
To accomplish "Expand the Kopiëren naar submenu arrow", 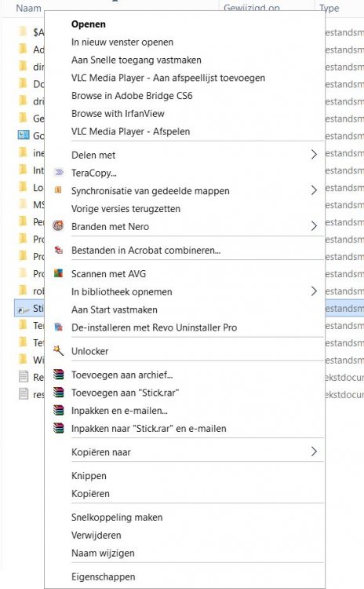I will coord(314,452).
